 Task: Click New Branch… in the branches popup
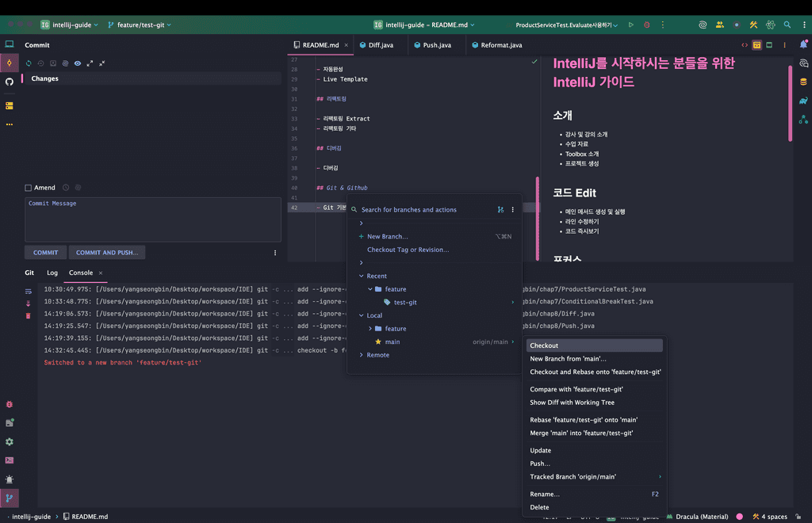pyautogui.click(x=387, y=236)
